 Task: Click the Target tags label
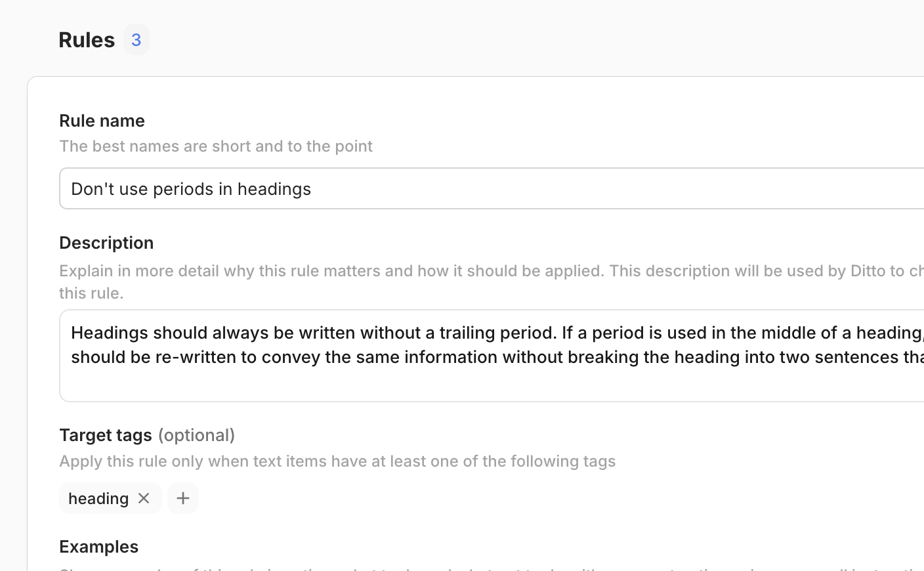coord(106,434)
